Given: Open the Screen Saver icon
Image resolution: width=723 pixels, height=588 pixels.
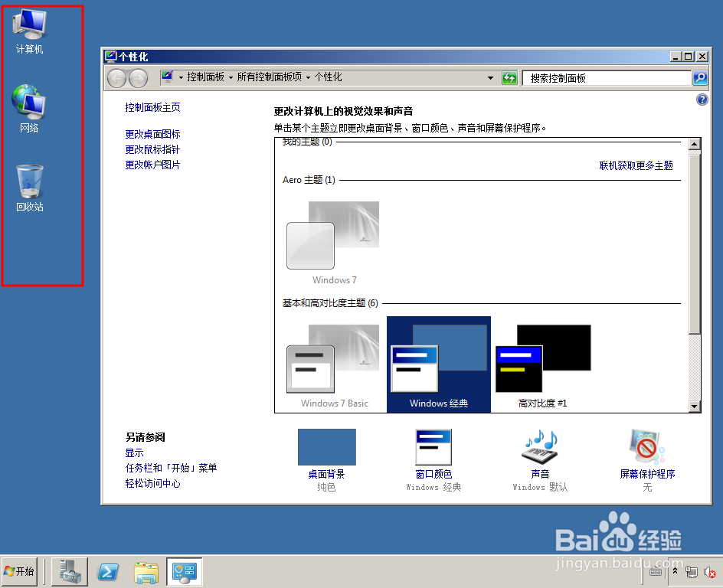Looking at the screenshot, I should 647,447.
